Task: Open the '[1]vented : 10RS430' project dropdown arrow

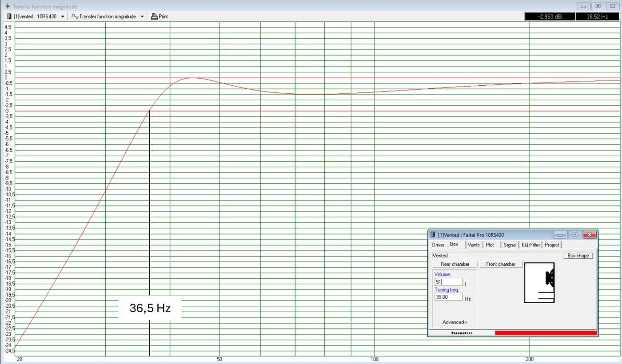Action: [63, 16]
